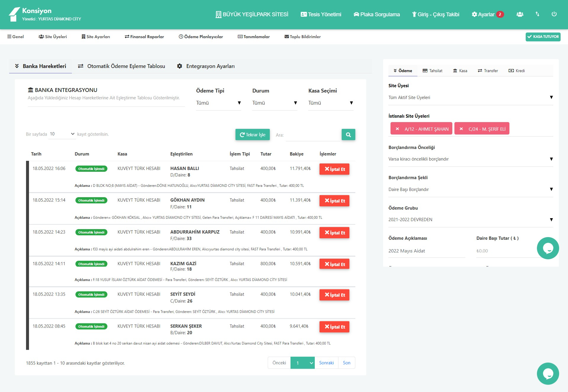Change records-per-page selector showing 10

pyautogui.click(x=62, y=134)
